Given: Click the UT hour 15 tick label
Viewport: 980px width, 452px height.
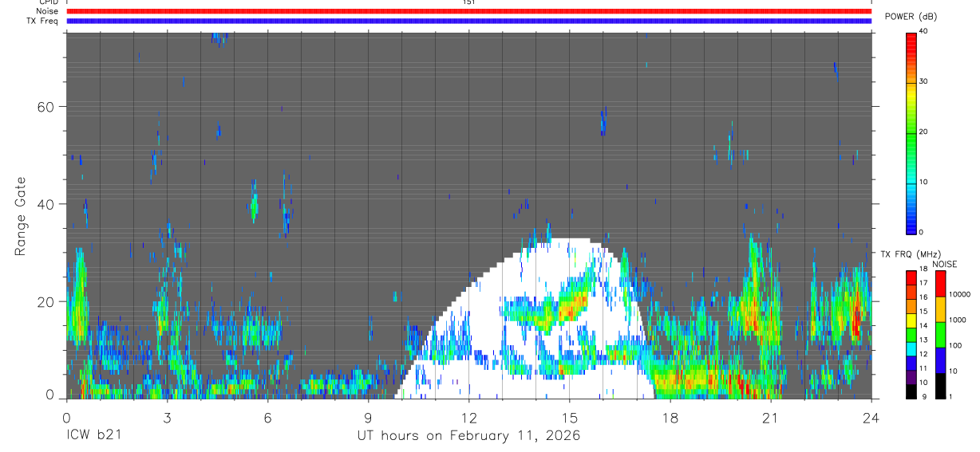Looking at the screenshot, I should pos(569,417).
